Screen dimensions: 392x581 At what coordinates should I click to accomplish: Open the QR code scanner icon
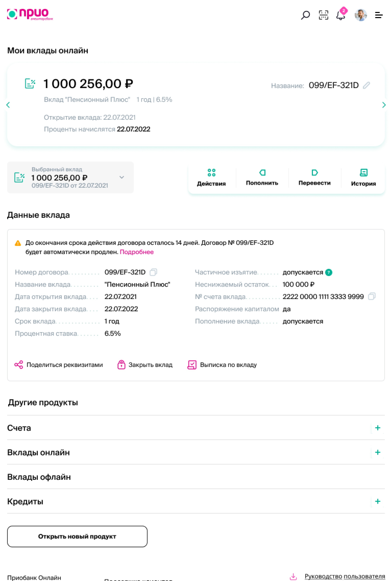(x=323, y=15)
